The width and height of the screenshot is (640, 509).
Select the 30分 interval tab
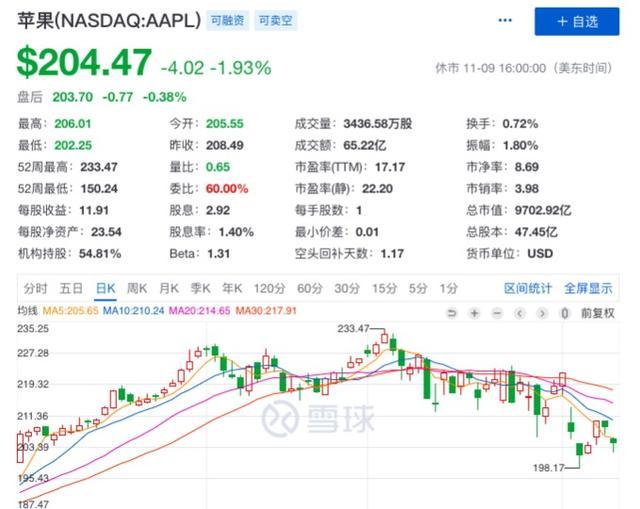(x=347, y=289)
